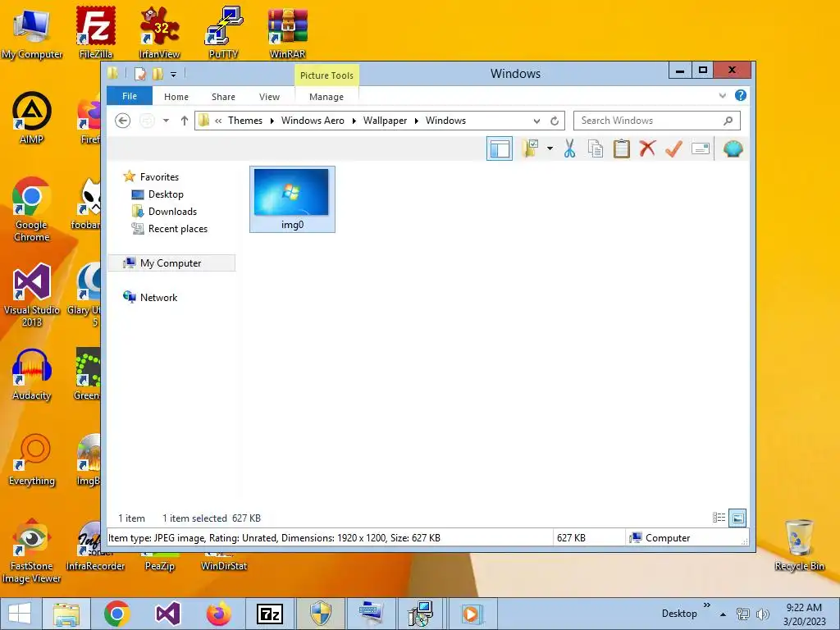The width and height of the screenshot is (840, 630).
Task: Open the Recycle Bin on the desktop
Action: [x=799, y=545]
